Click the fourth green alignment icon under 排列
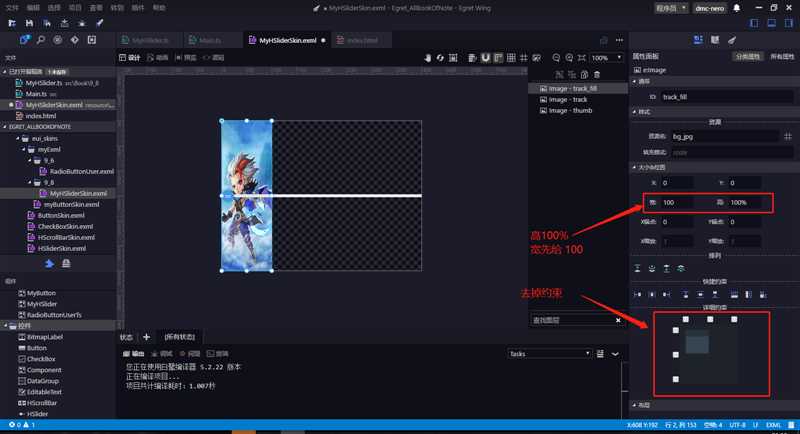800x434 pixels. click(681, 268)
